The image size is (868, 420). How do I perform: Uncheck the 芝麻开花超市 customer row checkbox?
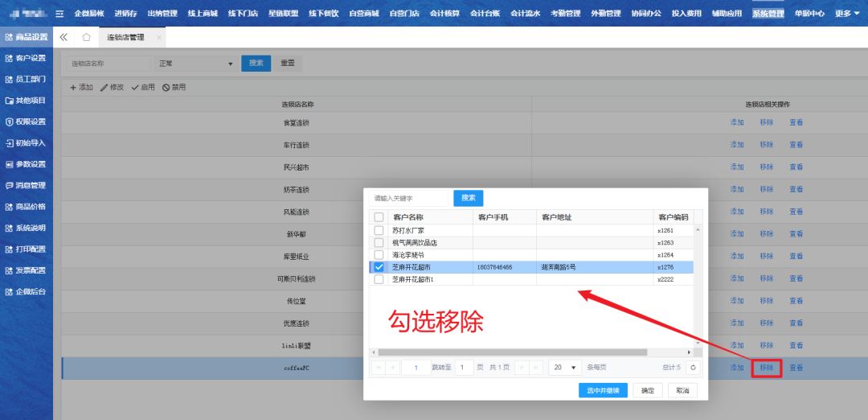pyautogui.click(x=379, y=267)
